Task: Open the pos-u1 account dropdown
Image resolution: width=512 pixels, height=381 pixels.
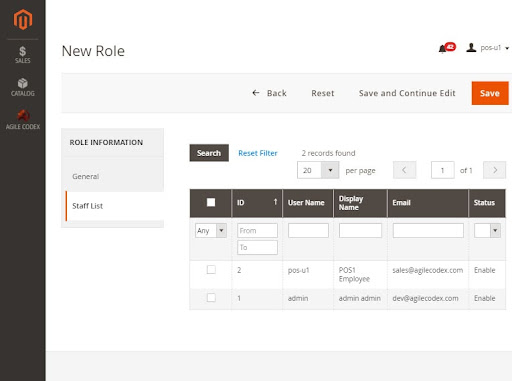Action: click(x=488, y=48)
